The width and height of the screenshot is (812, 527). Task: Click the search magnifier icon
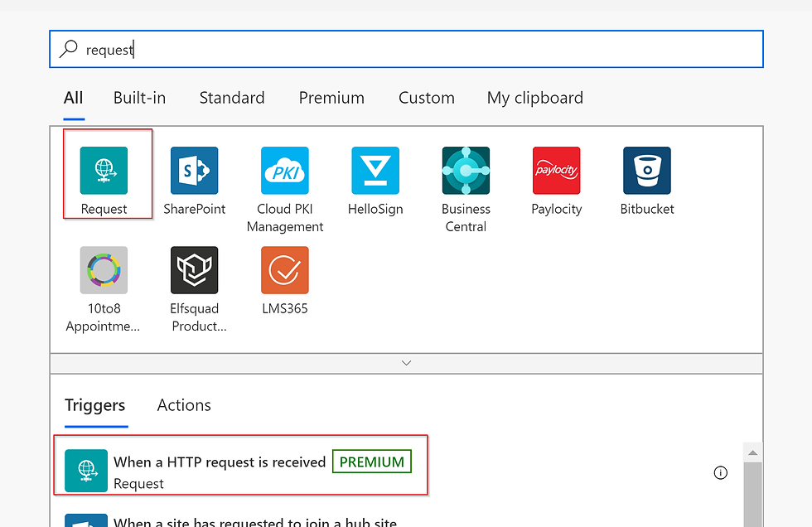[68, 49]
